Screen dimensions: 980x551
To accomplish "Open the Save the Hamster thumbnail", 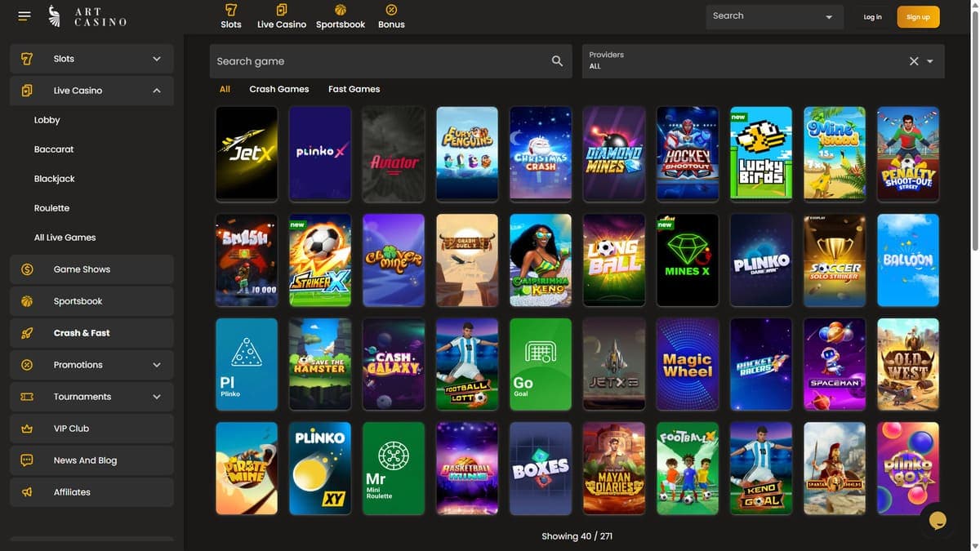I will click(x=320, y=364).
